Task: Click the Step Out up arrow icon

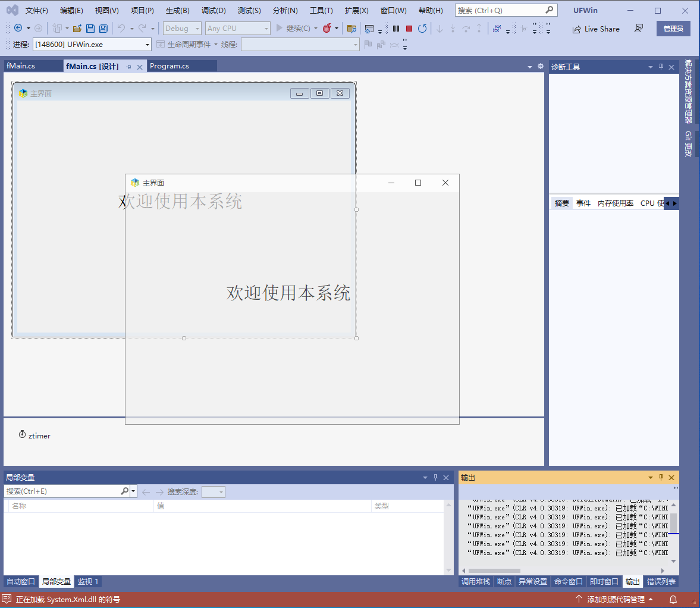Action: (x=479, y=29)
